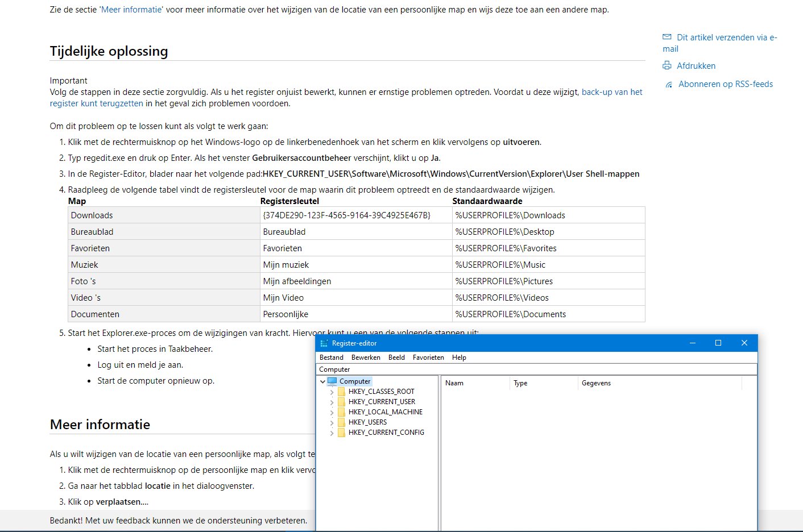This screenshot has height=532, width=803.
Task: Select HKEY_CURRENT_USER in the tree
Action: click(x=382, y=402)
